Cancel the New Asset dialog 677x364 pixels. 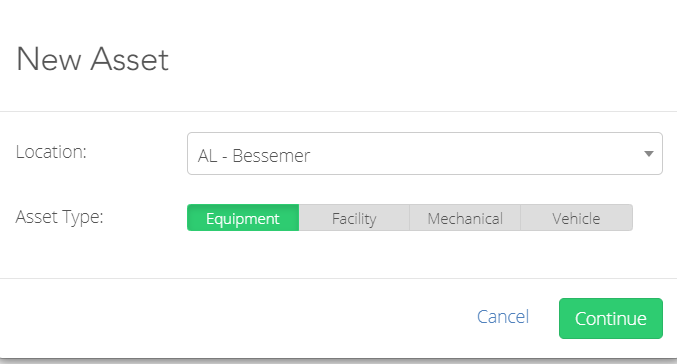click(x=503, y=317)
